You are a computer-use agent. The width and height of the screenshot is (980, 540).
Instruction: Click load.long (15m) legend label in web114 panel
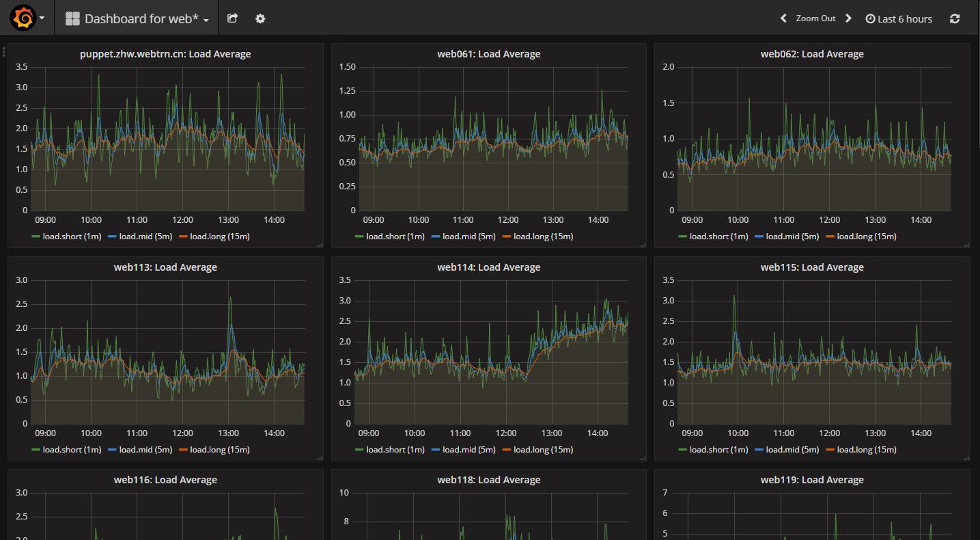point(544,450)
